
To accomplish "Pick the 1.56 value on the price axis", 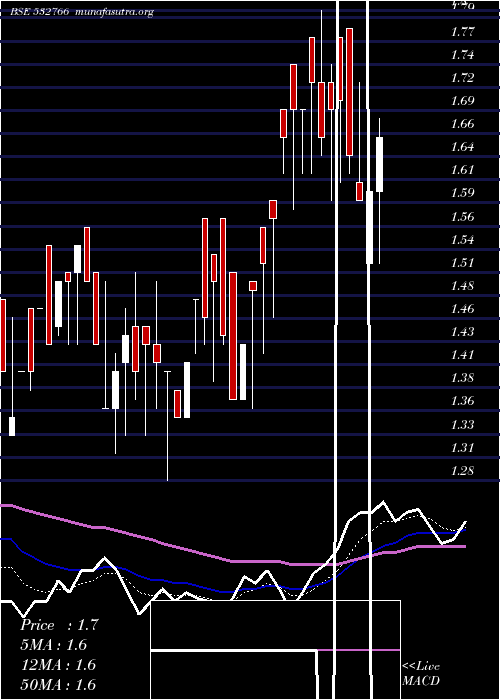I will [462, 217].
